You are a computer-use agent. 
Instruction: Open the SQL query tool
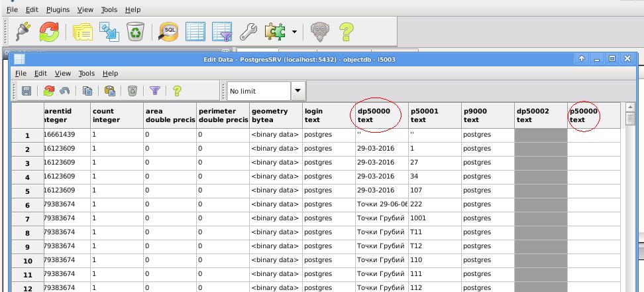coord(169,31)
